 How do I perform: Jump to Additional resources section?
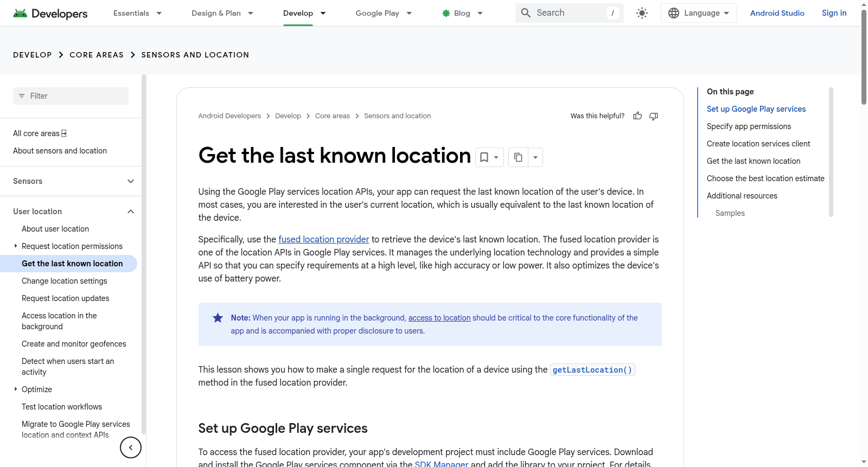tap(742, 196)
